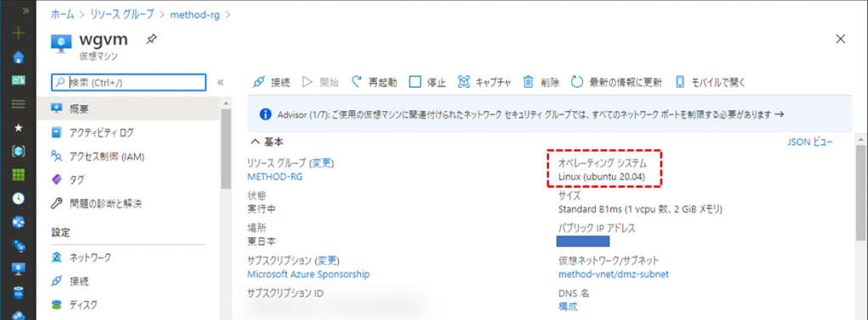This screenshot has height=320, width=868.
Task: Click the 再起動 restart toolbar button
Action: click(x=374, y=83)
